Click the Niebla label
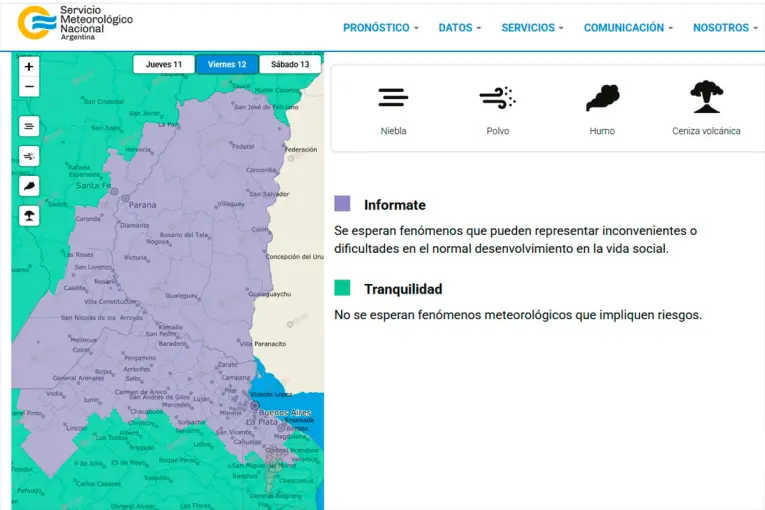765x510 pixels. coord(393,131)
